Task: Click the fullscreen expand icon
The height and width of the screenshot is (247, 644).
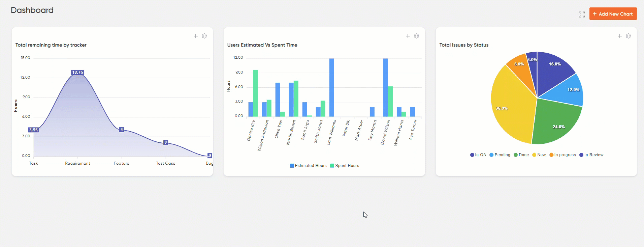Action: pyautogui.click(x=582, y=15)
